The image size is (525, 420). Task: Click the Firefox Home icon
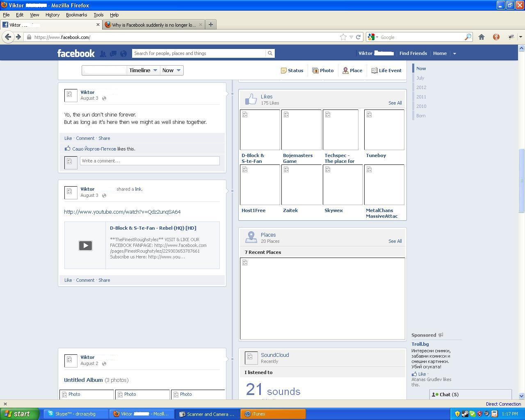tap(482, 37)
